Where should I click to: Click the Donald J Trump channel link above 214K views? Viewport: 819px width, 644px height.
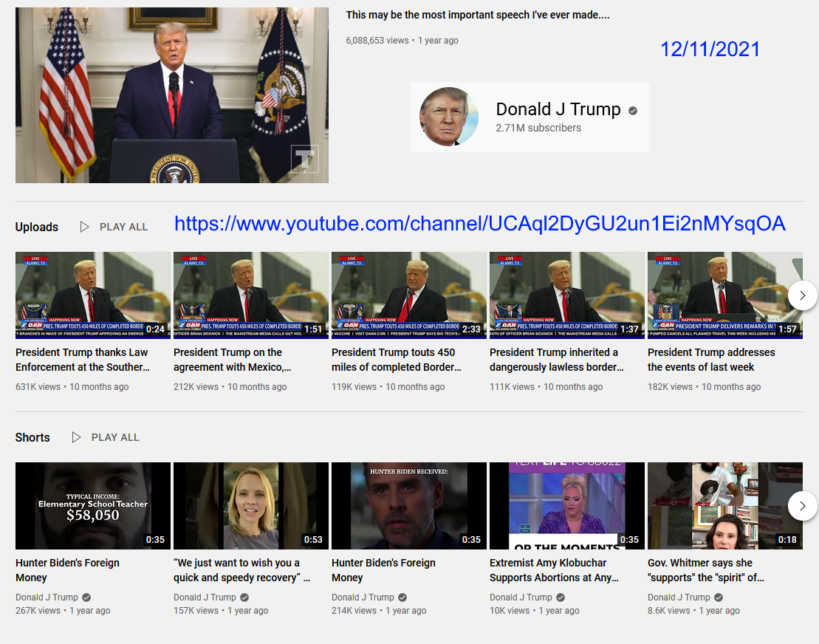pos(363,597)
